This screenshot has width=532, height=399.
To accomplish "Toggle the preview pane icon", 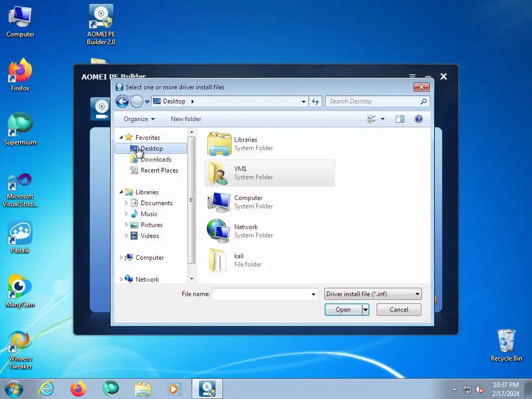I will pyautogui.click(x=400, y=119).
